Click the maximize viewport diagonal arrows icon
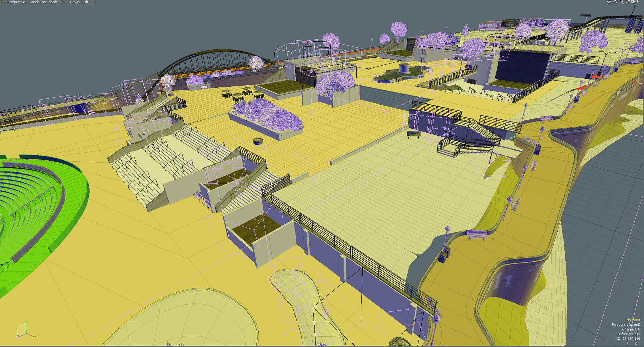Image resolution: width=644 pixels, height=347 pixels. click(628, 2)
